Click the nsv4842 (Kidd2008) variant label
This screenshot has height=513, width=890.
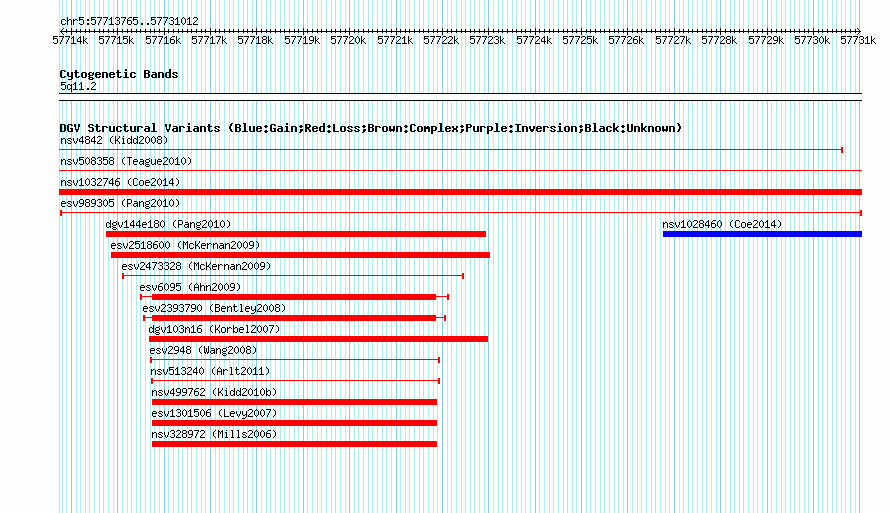[x=114, y=140]
